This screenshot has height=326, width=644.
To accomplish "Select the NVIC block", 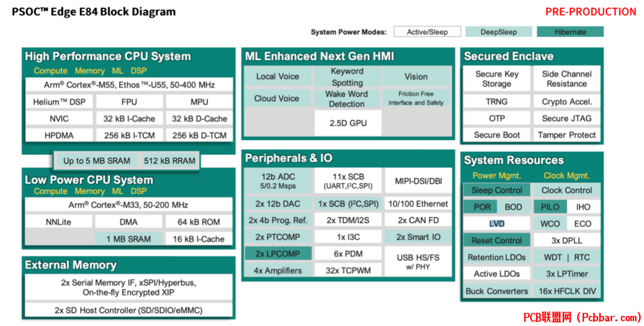I will click(59, 119).
